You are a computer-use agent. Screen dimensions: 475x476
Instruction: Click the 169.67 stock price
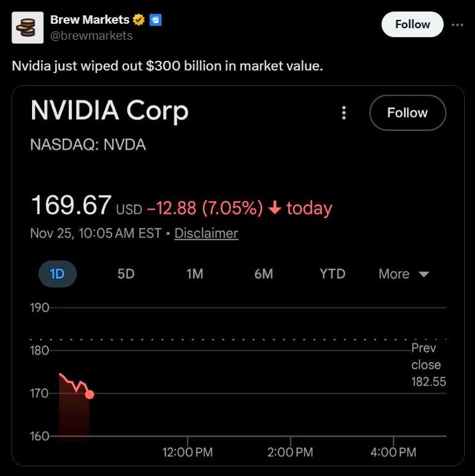(71, 206)
